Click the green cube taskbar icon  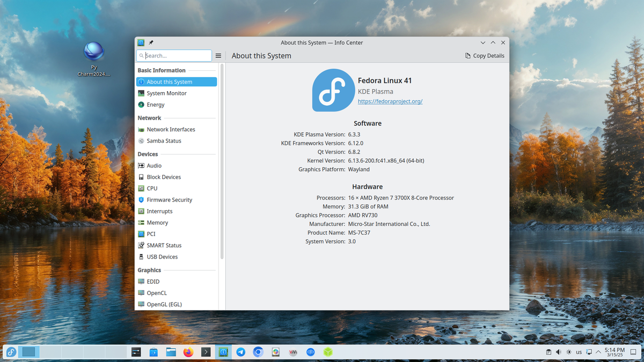(328, 352)
